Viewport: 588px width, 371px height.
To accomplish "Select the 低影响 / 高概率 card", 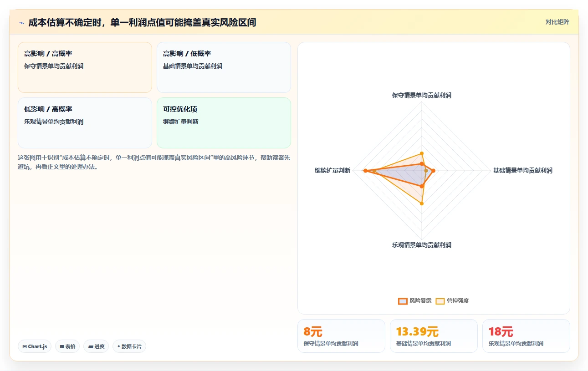I will (x=85, y=123).
